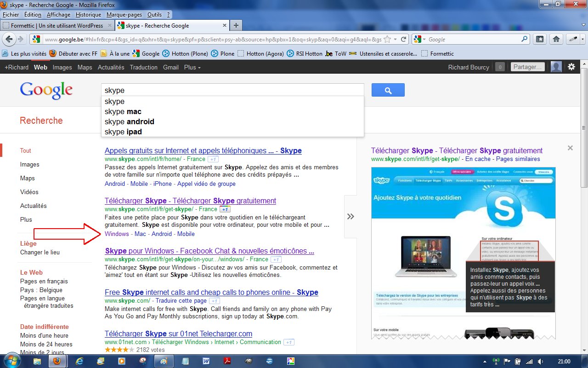The height and width of the screenshot is (368, 588).
Task: Open Windows link under Télécharger Skype
Action: (117, 234)
